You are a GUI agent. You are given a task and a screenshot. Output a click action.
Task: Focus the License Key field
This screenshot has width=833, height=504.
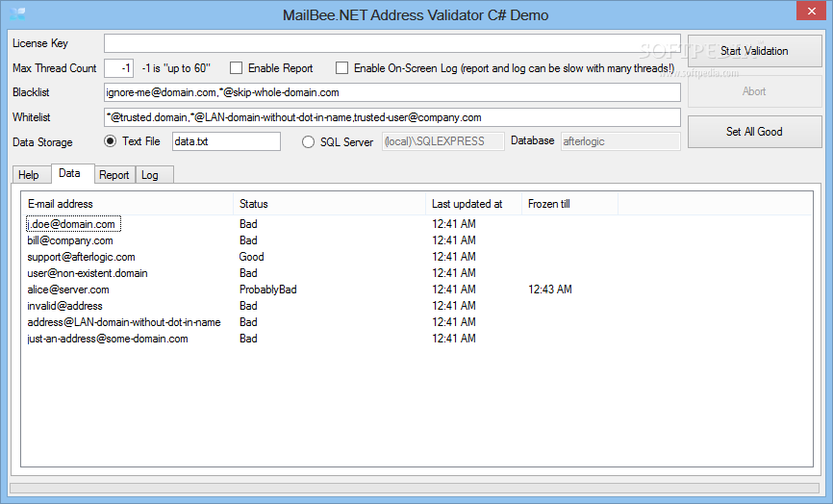point(392,43)
